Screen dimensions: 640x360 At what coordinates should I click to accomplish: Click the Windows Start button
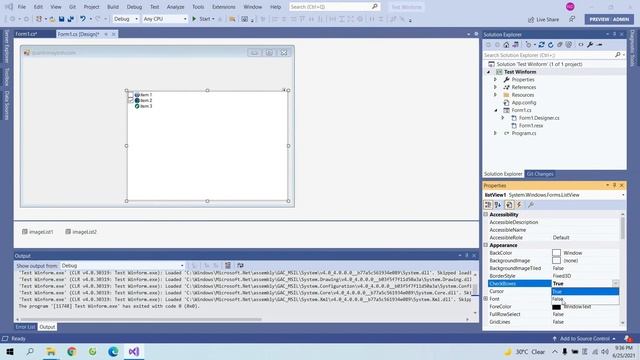coord(10,351)
